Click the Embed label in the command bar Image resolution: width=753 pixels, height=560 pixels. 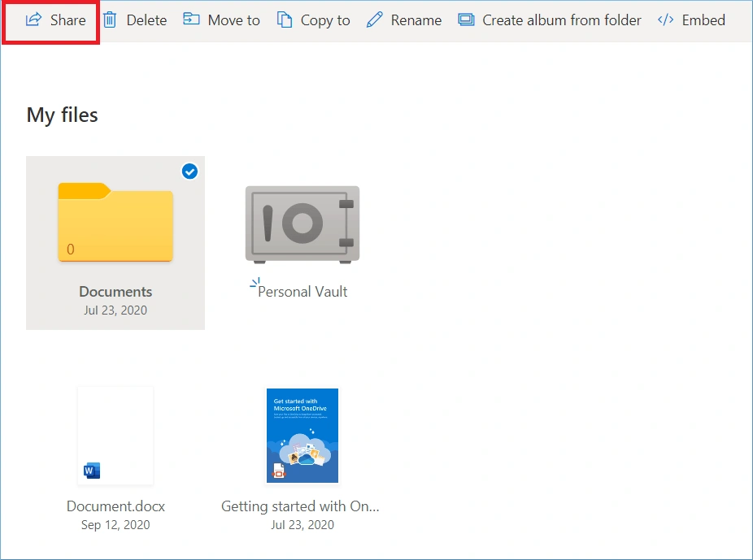pyautogui.click(x=703, y=20)
